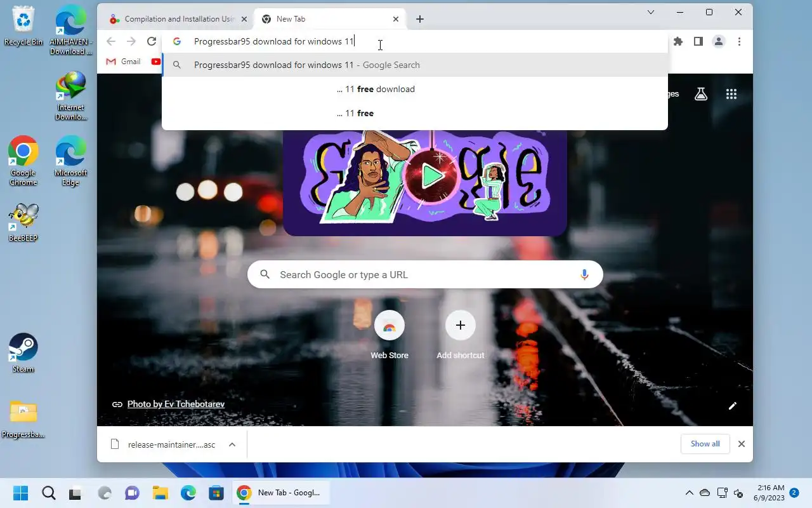Open Microsoft Store from taskbar
Viewport: 812px width, 508px height.
tap(216, 493)
